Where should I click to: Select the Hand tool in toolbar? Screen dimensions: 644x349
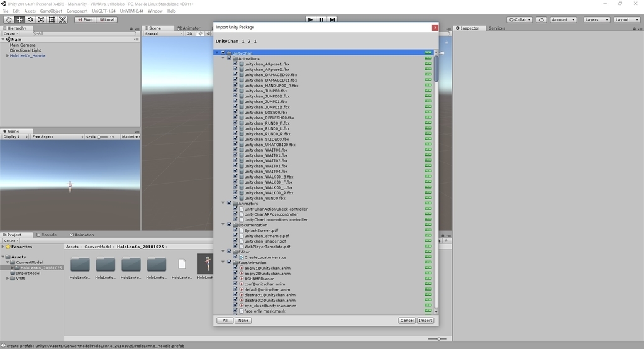tap(8, 19)
